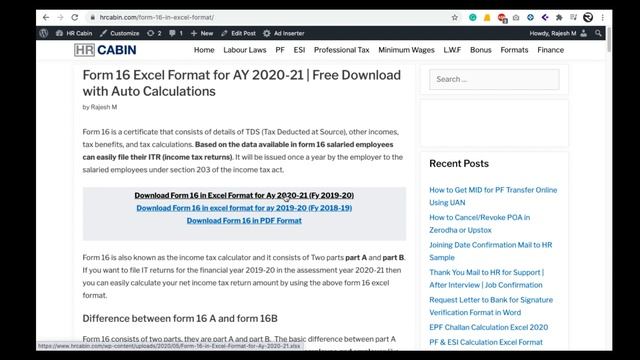Click the purple arrow extension icon
This screenshot has height=360, width=640.
tap(545, 18)
